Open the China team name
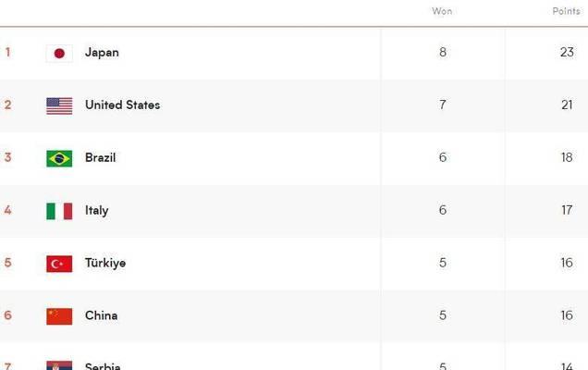 click(x=102, y=315)
